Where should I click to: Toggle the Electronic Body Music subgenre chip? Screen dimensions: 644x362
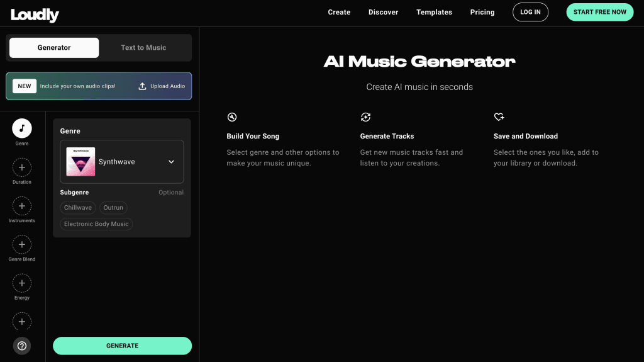click(x=96, y=224)
